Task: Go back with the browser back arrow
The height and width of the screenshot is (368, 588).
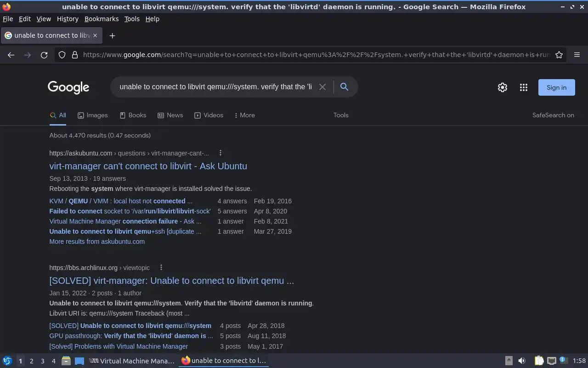Action: tap(11, 55)
